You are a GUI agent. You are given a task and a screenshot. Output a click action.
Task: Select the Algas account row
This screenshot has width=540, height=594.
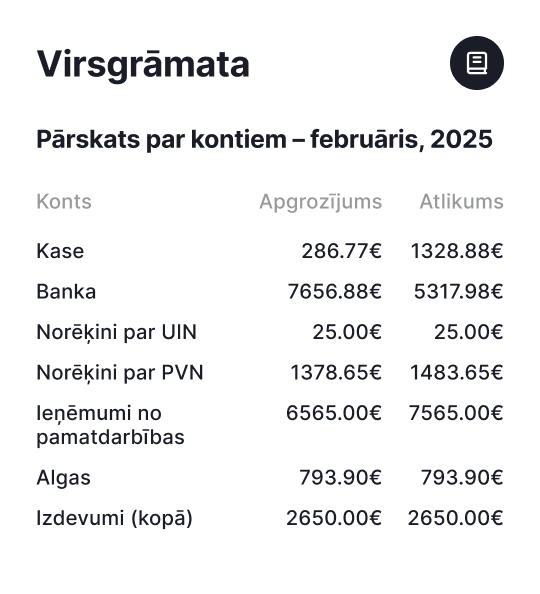270,477
